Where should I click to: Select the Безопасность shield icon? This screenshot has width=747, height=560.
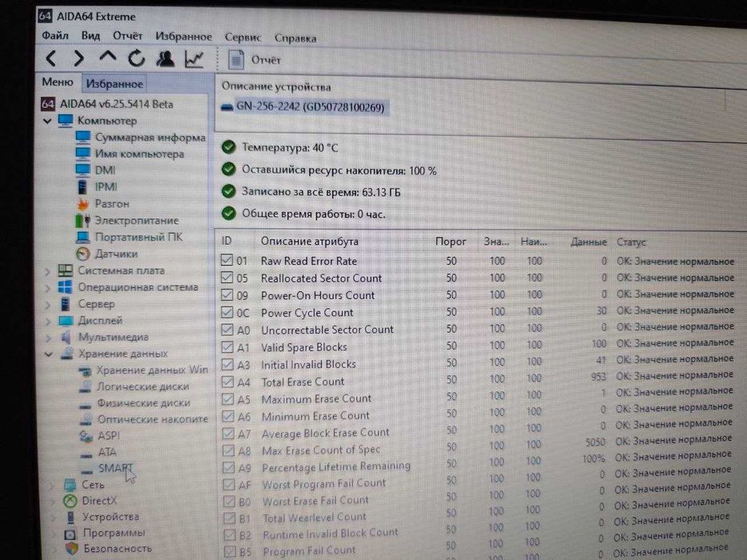(x=71, y=549)
